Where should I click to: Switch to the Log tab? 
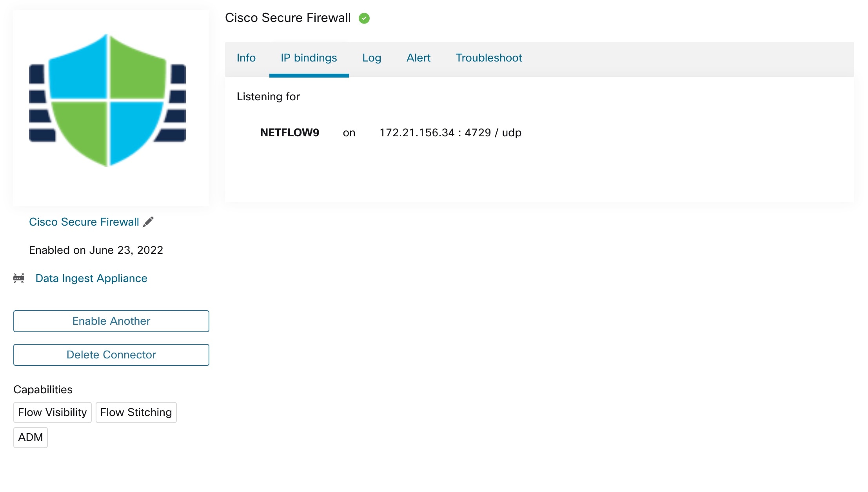371,58
